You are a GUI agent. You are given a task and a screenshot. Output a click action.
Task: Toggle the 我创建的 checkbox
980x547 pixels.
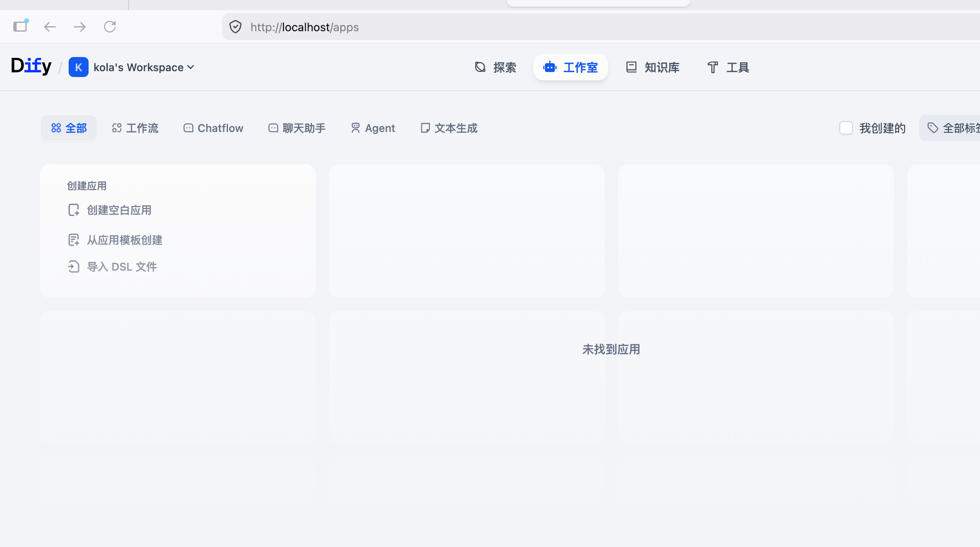846,128
